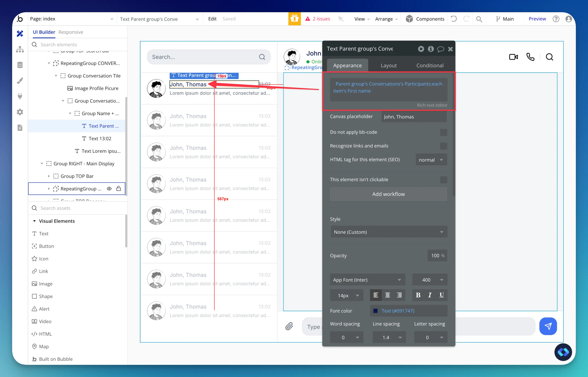This screenshot has width=588, height=377.
Task: Collapse the Group Conversation Tile tree node
Action: [56, 76]
